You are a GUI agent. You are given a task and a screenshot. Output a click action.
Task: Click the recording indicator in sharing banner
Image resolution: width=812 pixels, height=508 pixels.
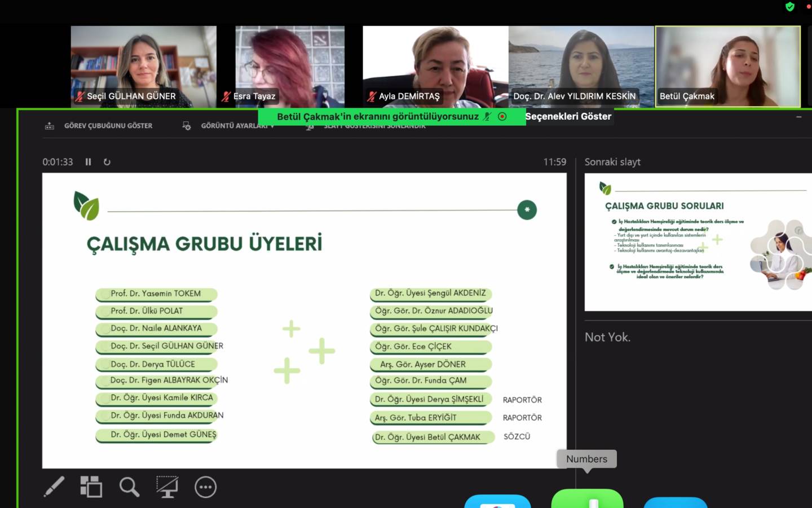coord(502,116)
